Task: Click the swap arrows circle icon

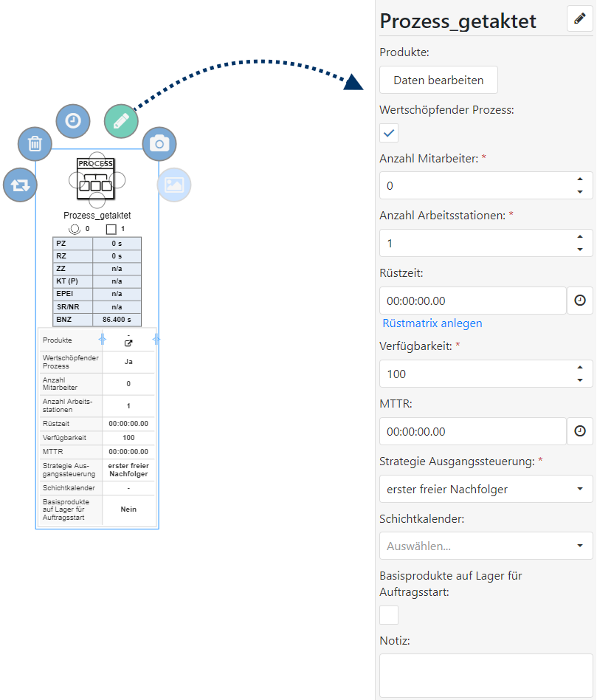Action: point(20,185)
